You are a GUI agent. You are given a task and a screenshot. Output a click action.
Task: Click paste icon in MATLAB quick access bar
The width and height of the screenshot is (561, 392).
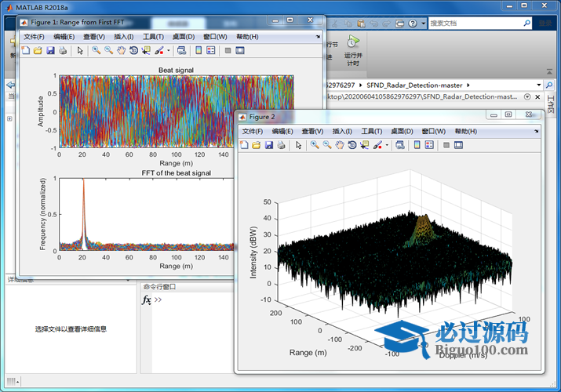pyautogui.click(x=362, y=24)
